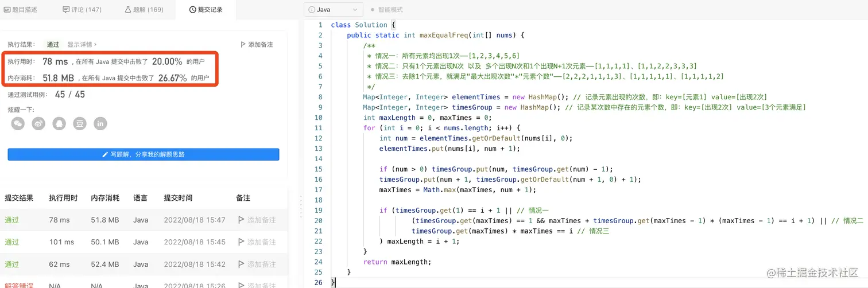This screenshot has width=868, height=288.
Task: Click the 26.67% memory percentile value
Action: tap(172, 78)
